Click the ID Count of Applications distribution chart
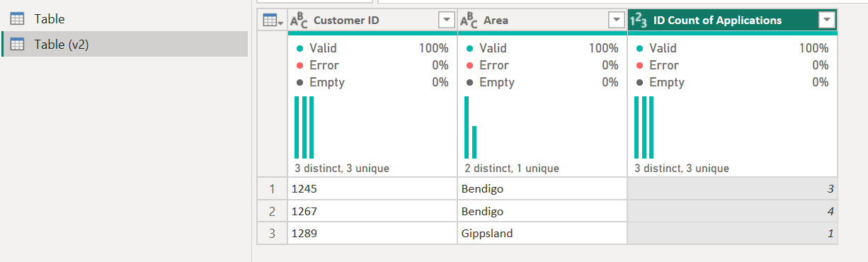Viewport: 868px width, 262px height. click(x=644, y=127)
